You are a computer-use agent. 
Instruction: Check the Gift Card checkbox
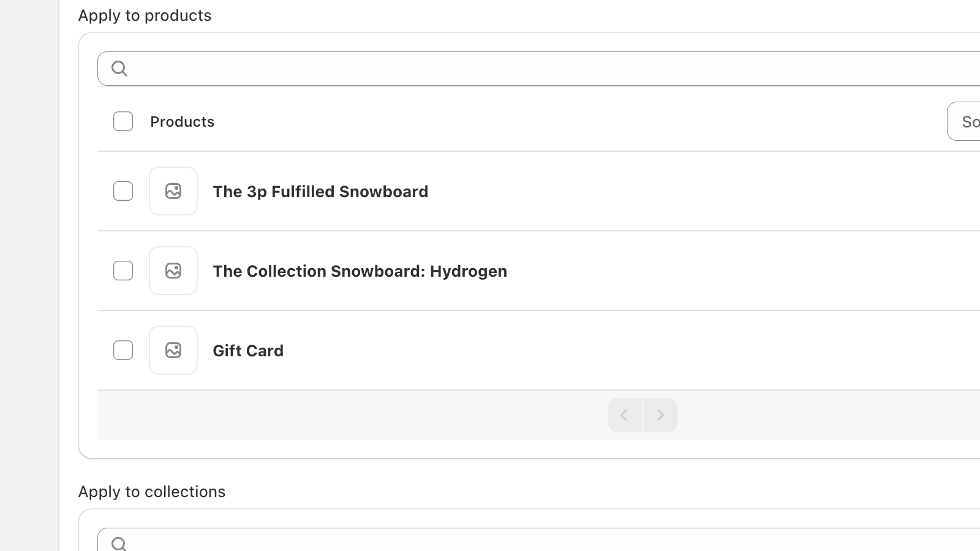click(123, 350)
